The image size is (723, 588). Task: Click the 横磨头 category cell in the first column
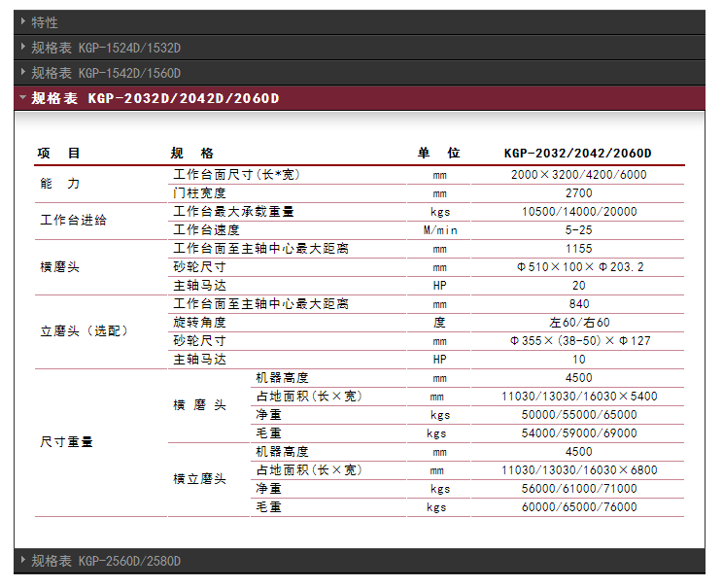(x=60, y=267)
